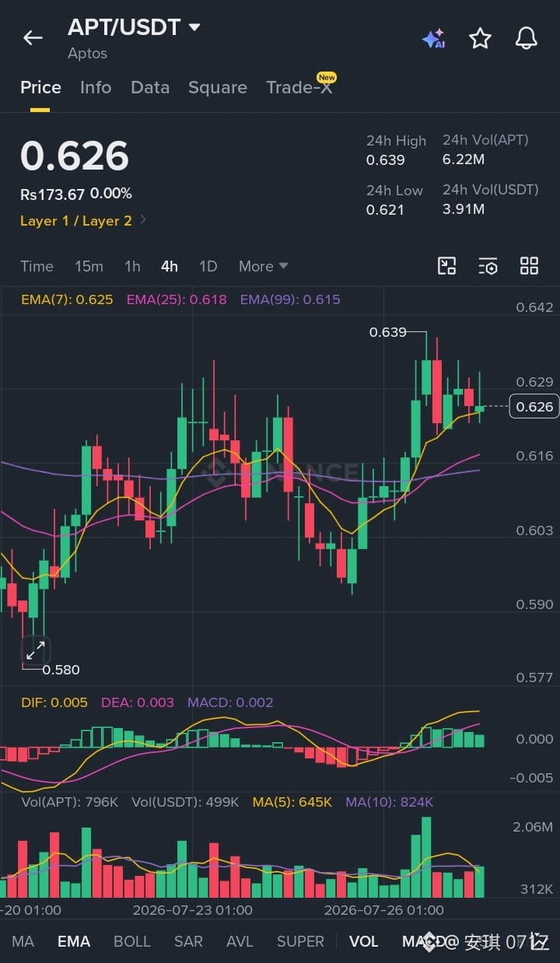
Task: Click the Vol(USDT): 499K label
Action: 185,802
